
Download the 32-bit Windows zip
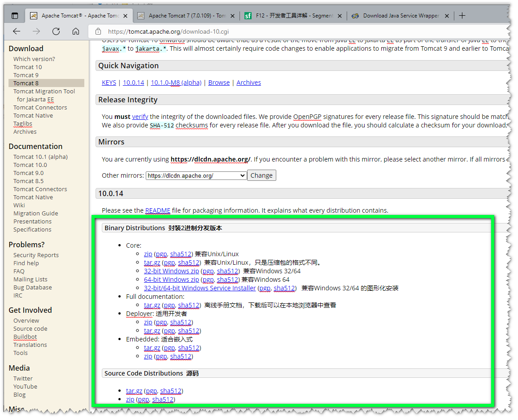tap(171, 271)
